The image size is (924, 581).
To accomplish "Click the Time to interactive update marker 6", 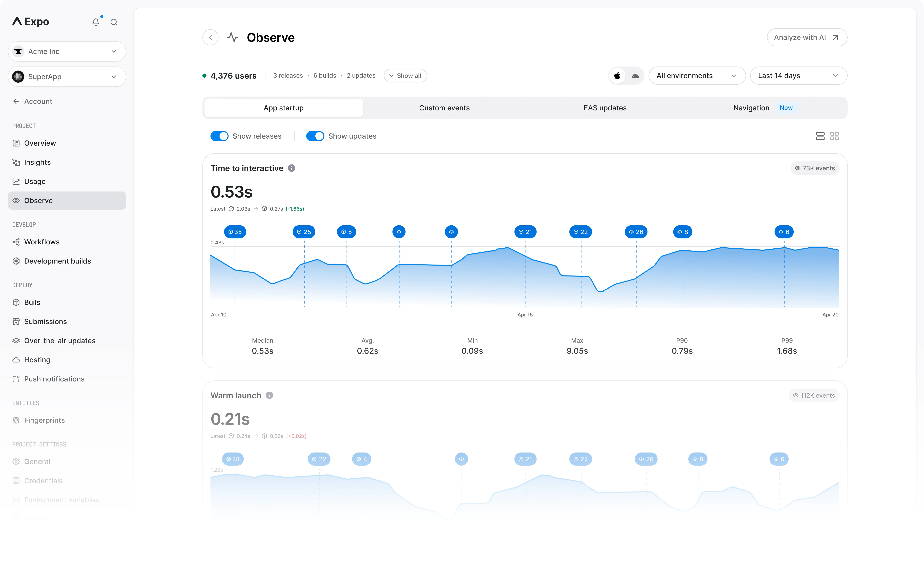I will (784, 232).
